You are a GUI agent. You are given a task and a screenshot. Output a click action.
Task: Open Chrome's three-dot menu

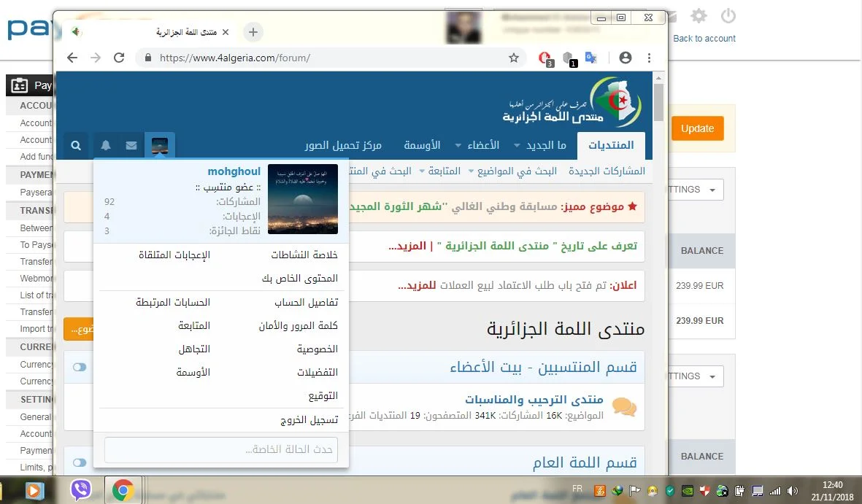649,58
